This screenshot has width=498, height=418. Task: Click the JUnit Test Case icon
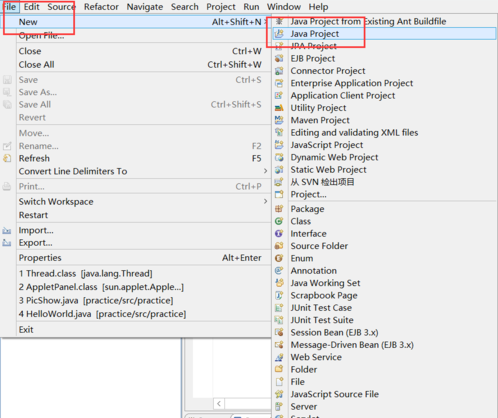(279, 308)
